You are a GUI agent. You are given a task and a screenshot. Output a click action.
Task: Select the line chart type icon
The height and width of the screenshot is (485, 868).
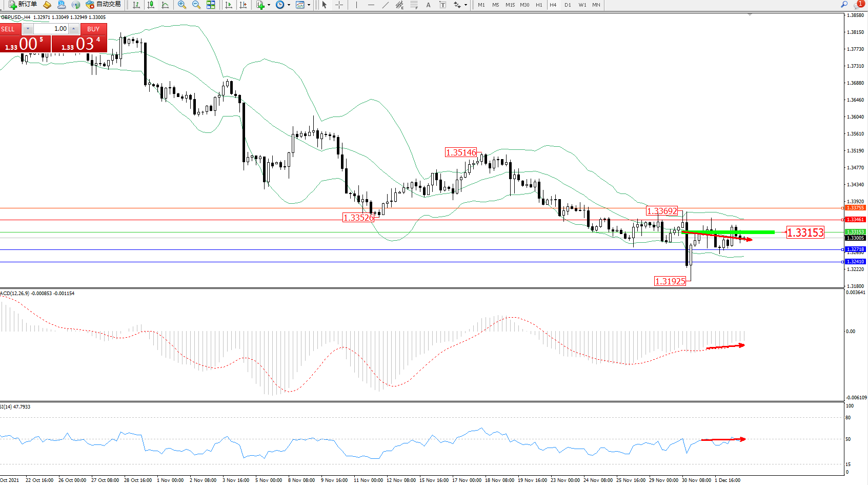coord(165,5)
